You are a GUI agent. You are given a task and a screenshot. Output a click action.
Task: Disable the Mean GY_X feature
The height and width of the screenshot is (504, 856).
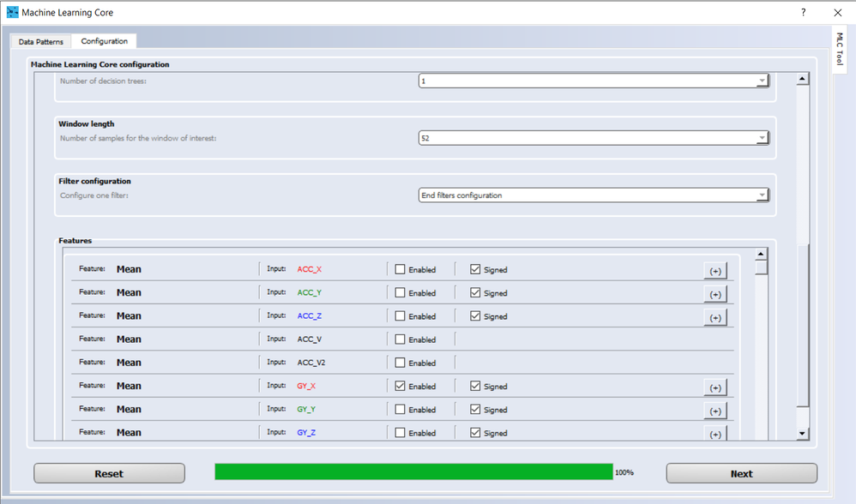401,387
